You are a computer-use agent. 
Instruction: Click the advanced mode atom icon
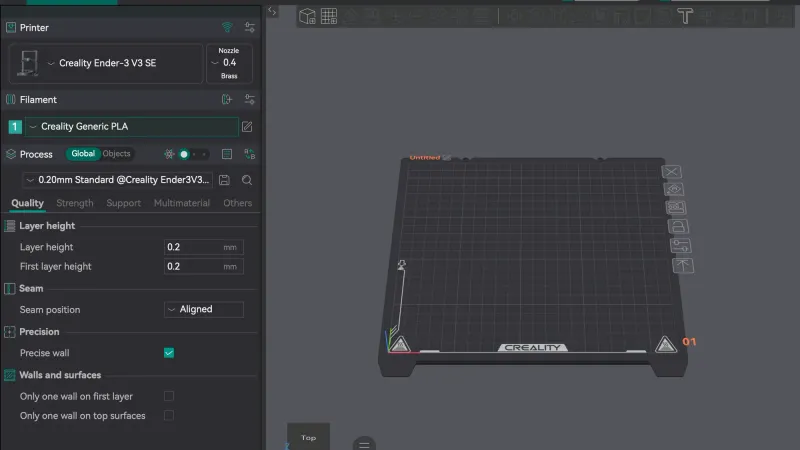(x=169, y=154)
